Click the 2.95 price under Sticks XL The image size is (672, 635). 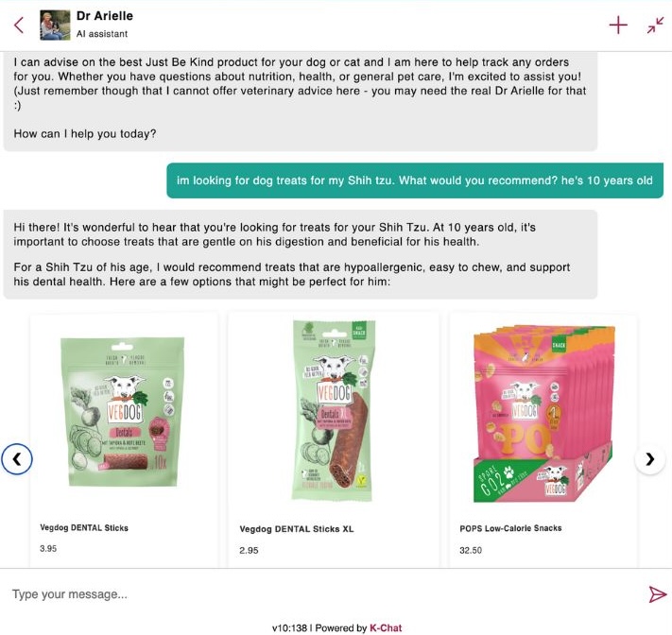(249, 551)
